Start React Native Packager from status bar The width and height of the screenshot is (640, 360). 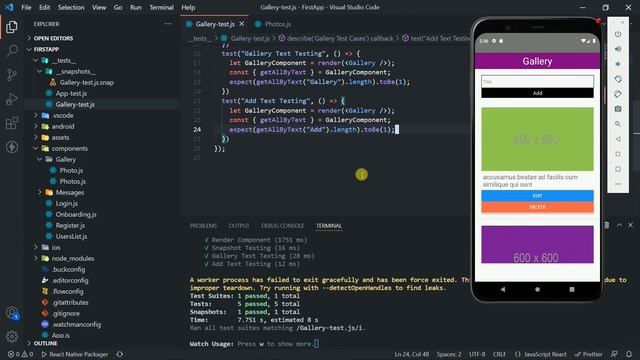point(75,354)
